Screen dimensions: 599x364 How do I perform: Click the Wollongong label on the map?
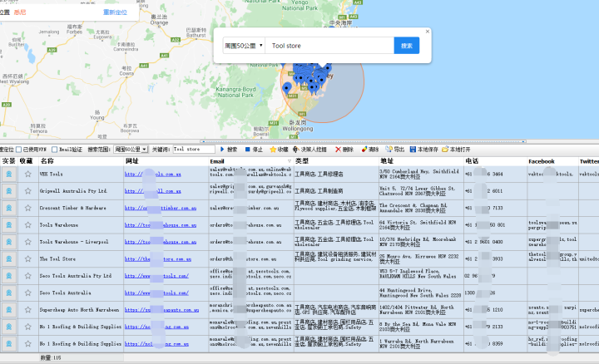[x=298, y=129]
